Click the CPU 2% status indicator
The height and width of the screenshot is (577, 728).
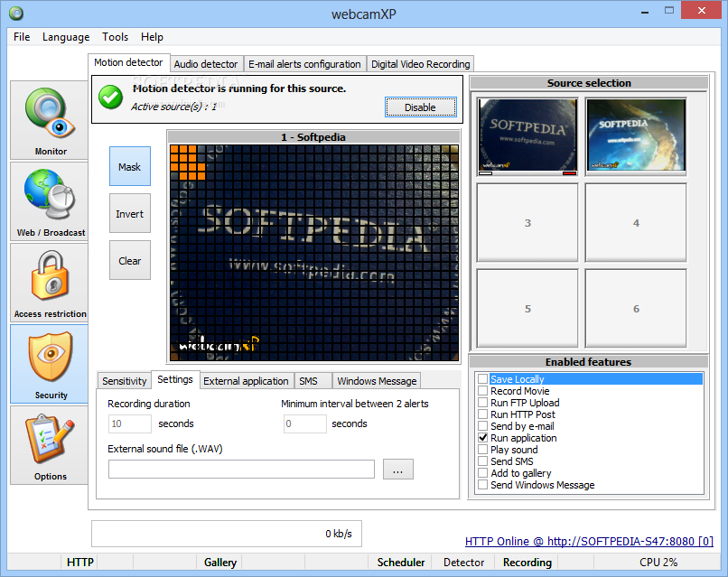pos(658,563)
